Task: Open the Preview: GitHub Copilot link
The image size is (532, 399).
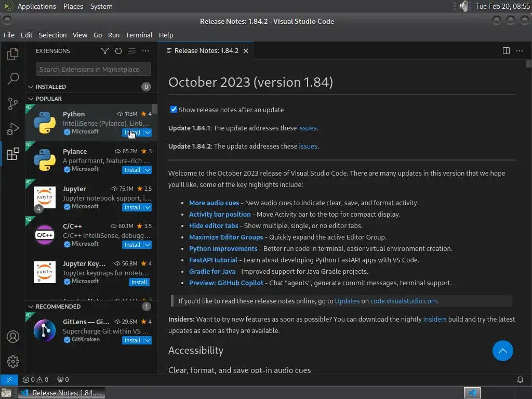Action: [226, 283]
